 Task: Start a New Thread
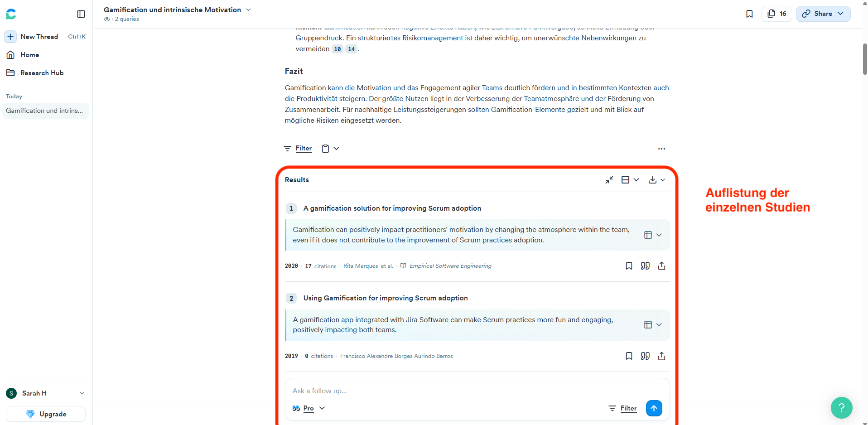tap(39, 37)
